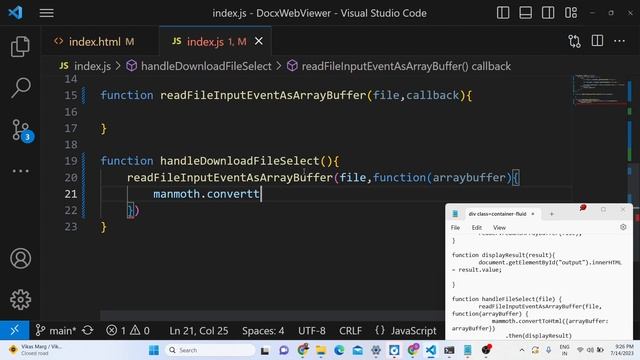
Task: Click the taskbar Search box
Action: tap(210, 350)
